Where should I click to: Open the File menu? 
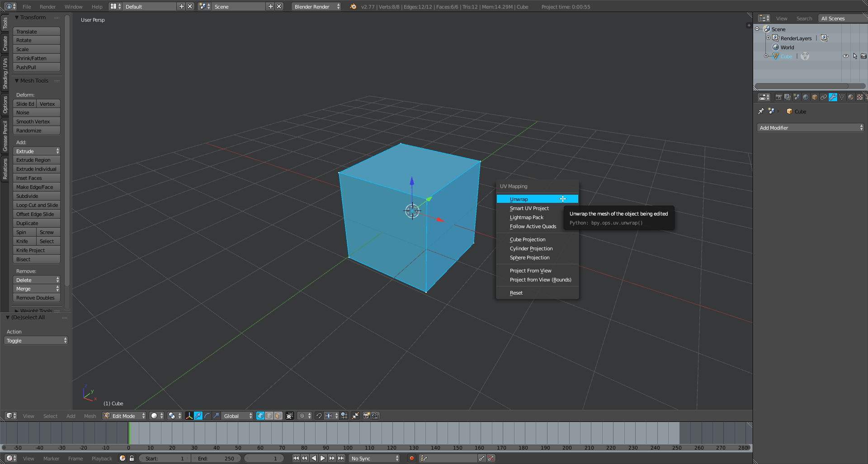(x=27, y=6)
